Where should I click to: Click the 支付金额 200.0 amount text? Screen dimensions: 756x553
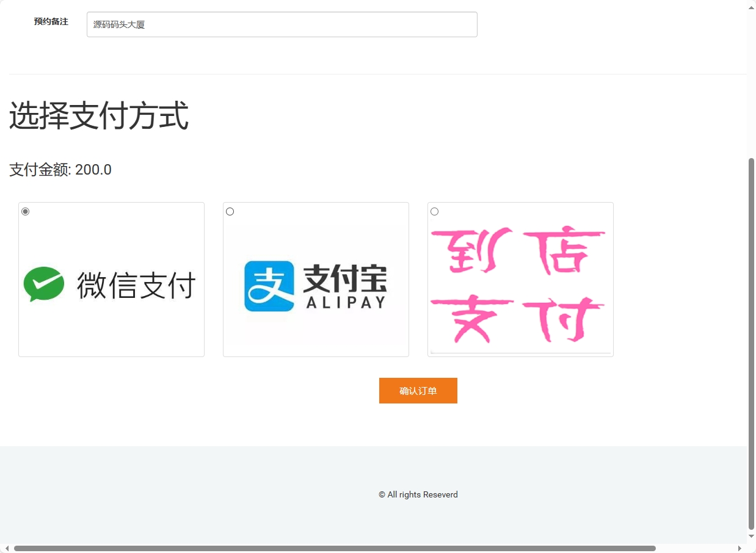60,170
